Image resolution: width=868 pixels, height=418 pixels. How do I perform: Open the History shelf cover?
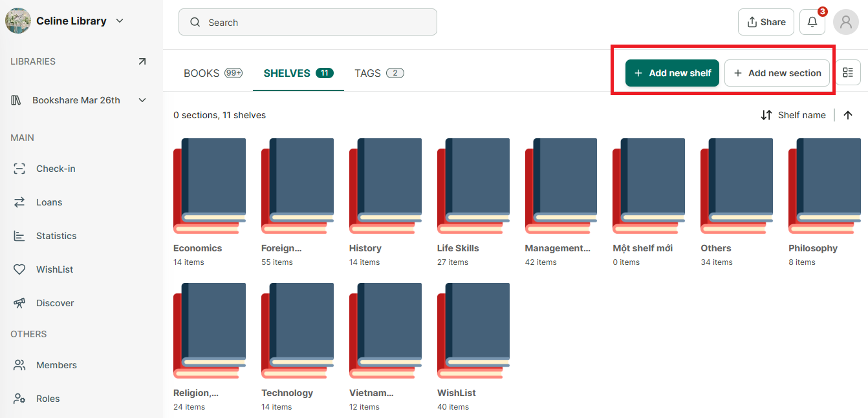click(385, 186)
